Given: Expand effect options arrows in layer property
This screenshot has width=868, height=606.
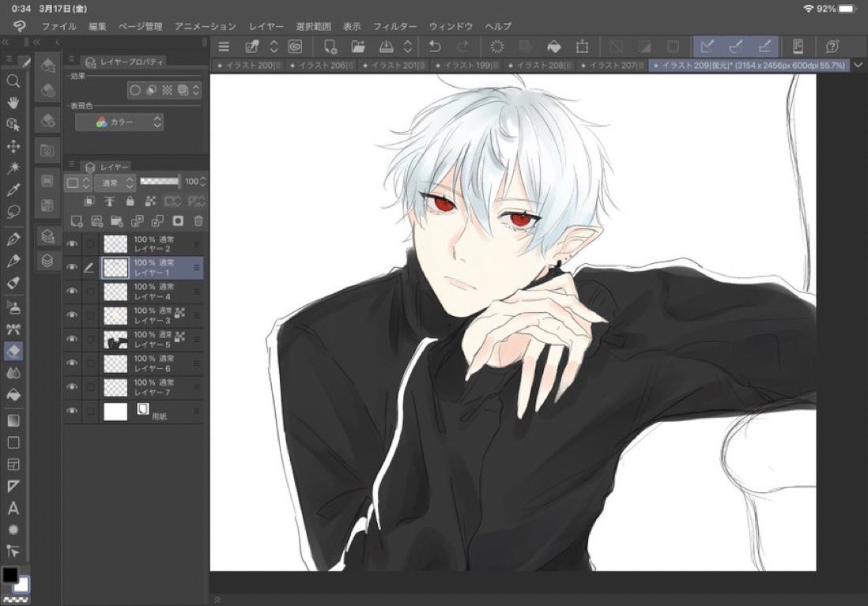Looking at the screenshot, I should (195, 90).
